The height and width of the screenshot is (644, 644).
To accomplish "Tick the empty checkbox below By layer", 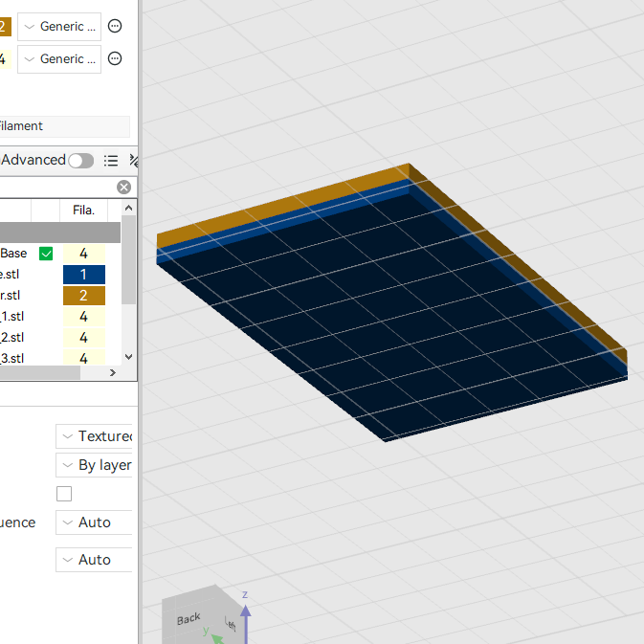I will tap(64, 494).
